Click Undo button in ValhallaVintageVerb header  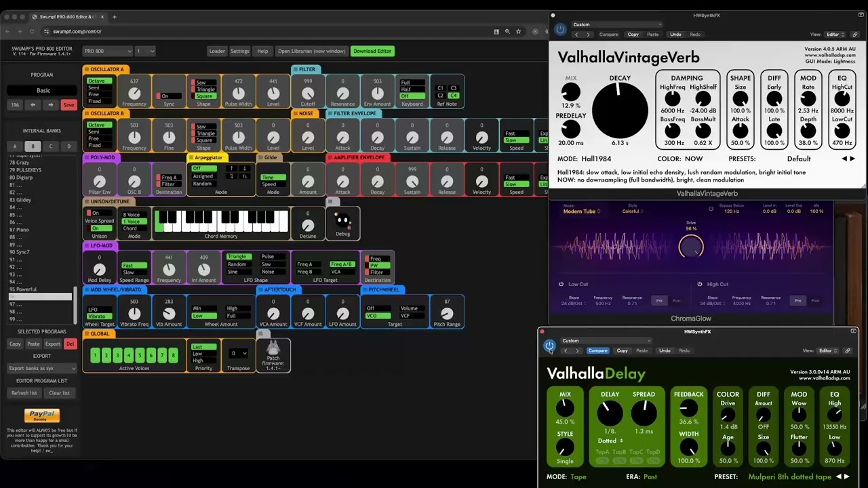pos(675,35)
